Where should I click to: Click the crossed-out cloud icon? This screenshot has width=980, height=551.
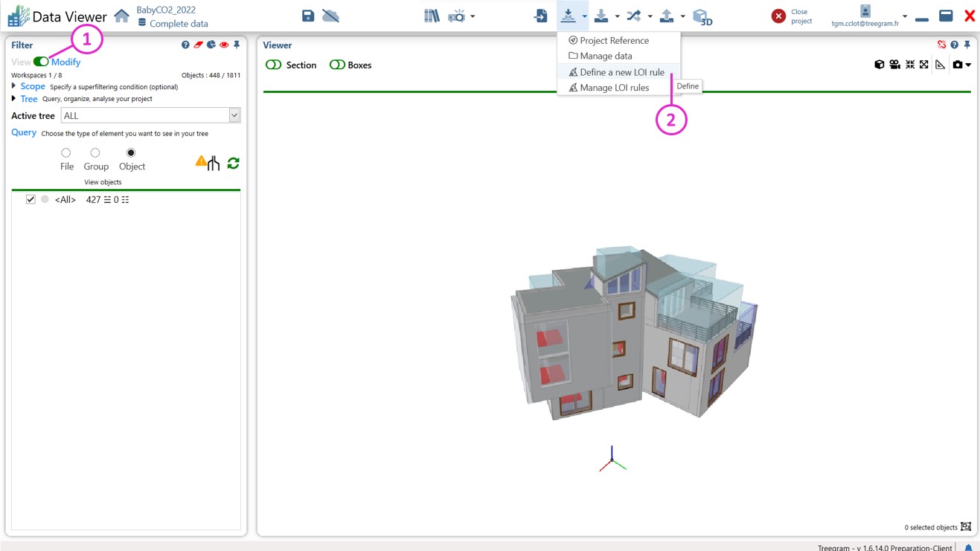(x=330, y=16)
